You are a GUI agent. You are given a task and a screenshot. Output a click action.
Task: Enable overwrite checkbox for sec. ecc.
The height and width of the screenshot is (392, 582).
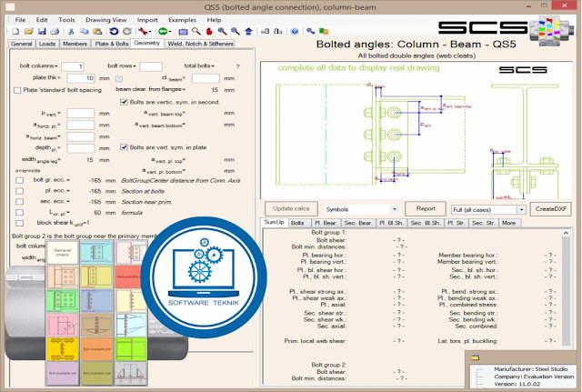[x=20, y=202]
